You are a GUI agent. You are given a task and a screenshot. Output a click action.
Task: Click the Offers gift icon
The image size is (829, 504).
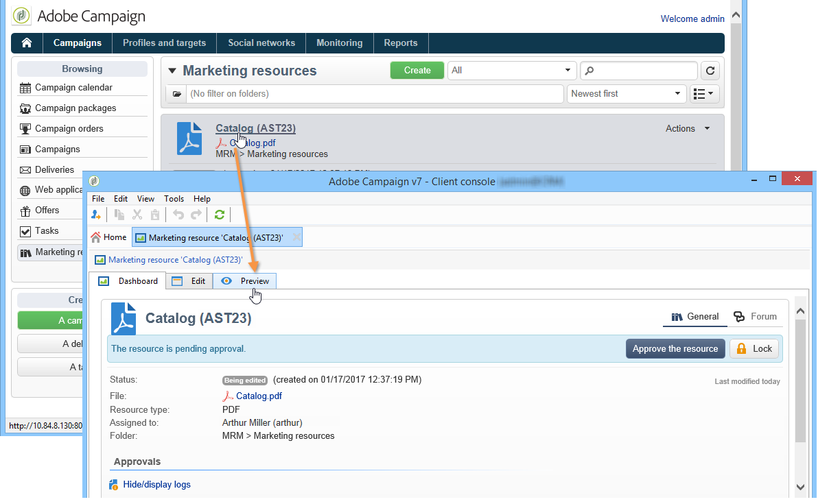tap(25, 211)
